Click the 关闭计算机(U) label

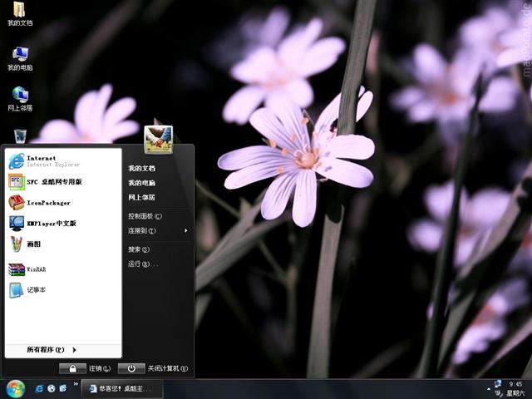pyautogui.click(x=168, y=368)
